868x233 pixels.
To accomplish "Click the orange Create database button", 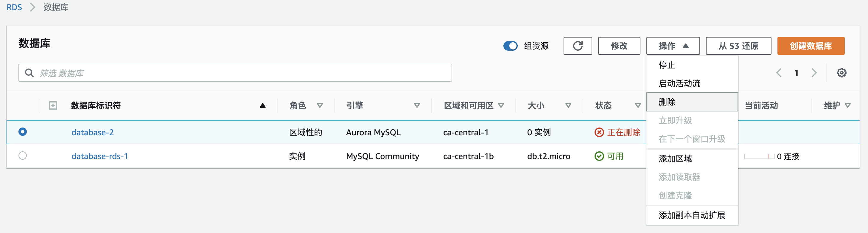I will (811, 46).
